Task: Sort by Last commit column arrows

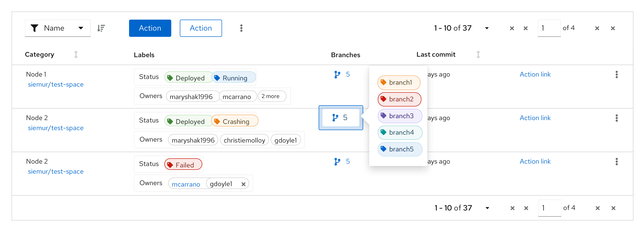Action: pyautogui.click(x=478, y=55)
